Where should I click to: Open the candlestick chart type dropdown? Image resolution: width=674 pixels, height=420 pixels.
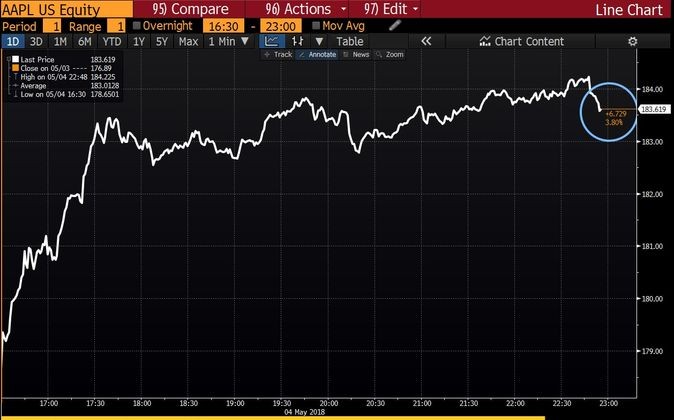(x=298, y=41)
